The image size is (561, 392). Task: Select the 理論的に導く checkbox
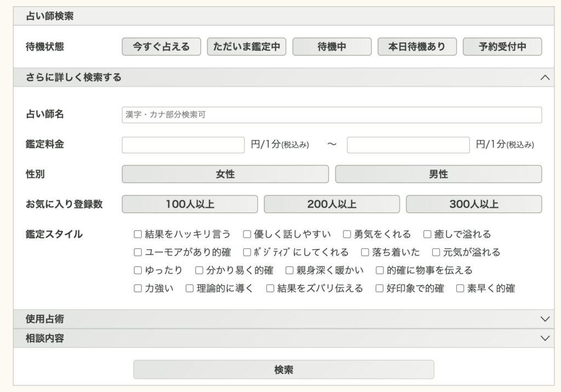click(190, 289)
